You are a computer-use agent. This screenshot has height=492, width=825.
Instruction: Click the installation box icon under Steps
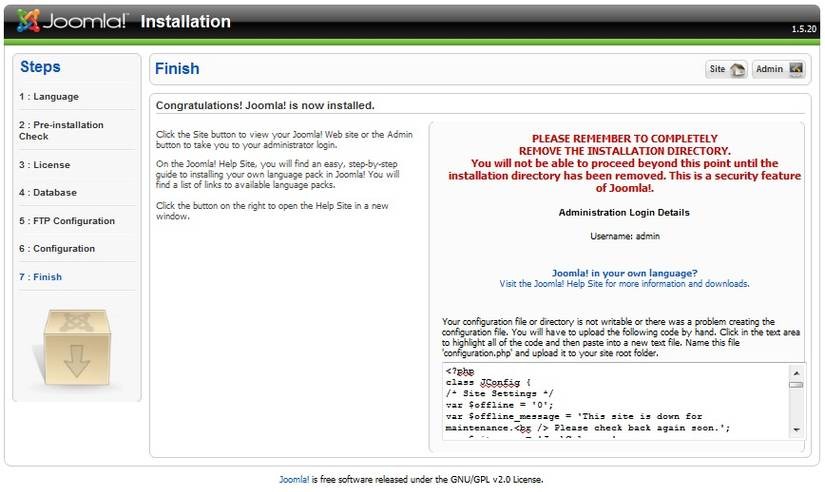pyautogui.click(x=77, y=348)
